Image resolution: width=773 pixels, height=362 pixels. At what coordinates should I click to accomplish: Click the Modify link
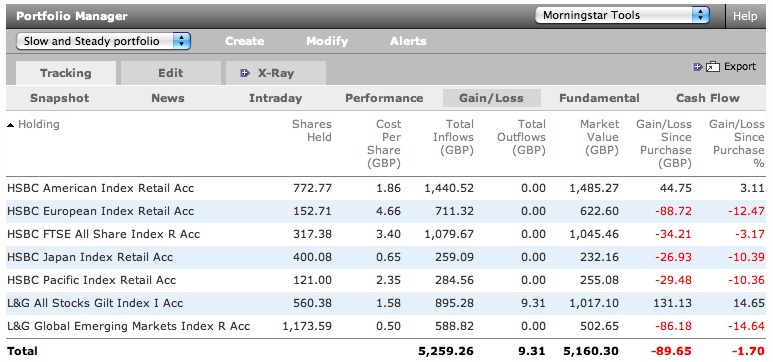point(327,41)
